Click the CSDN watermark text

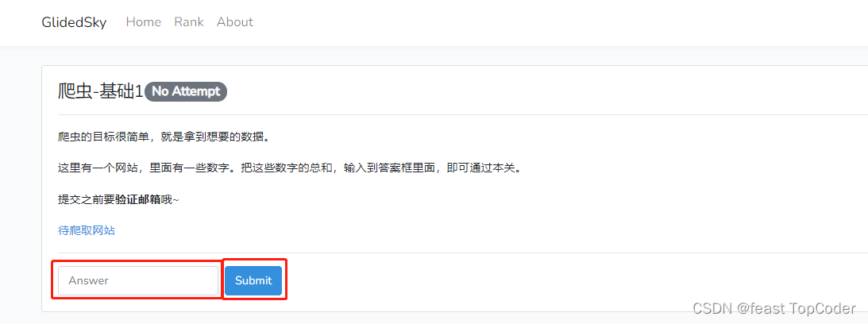[712, 308]
